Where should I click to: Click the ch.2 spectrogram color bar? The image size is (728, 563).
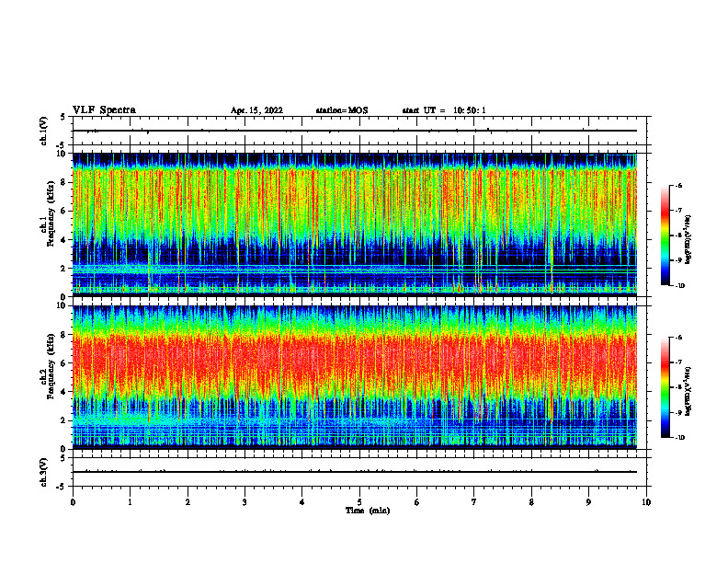pos(665,387)
